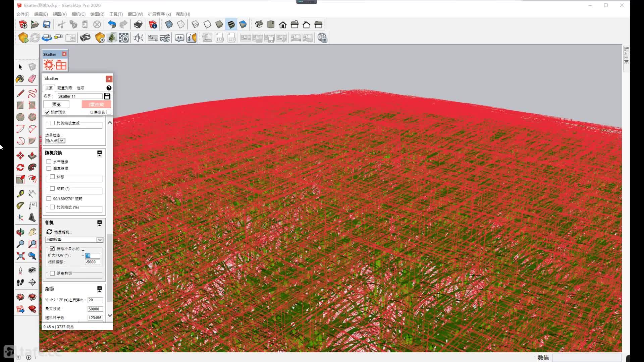Collapse the 相机 section
Viewport: 644px width, 362px height.
[x=100, y=223]
